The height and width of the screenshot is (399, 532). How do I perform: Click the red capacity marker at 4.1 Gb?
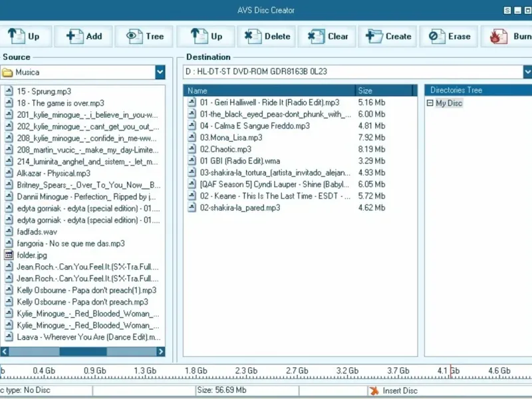(x=451, y=371)
